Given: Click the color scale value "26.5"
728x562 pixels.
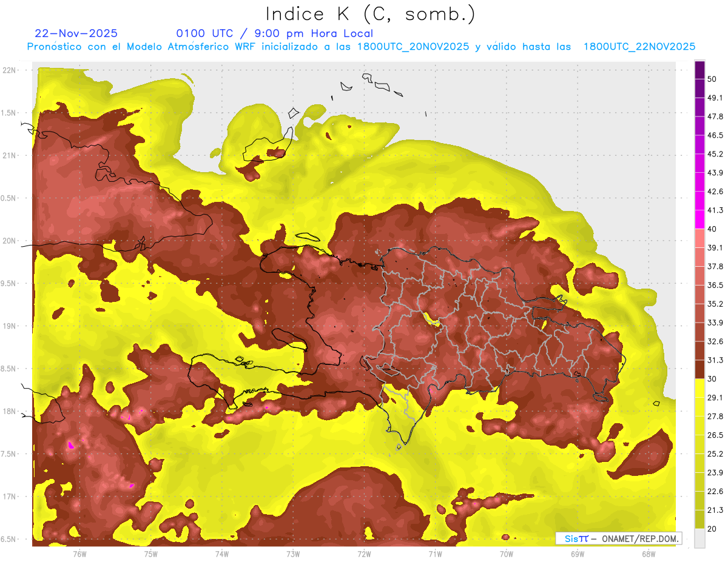Looking at the screenshot, I should click(715, 435).
